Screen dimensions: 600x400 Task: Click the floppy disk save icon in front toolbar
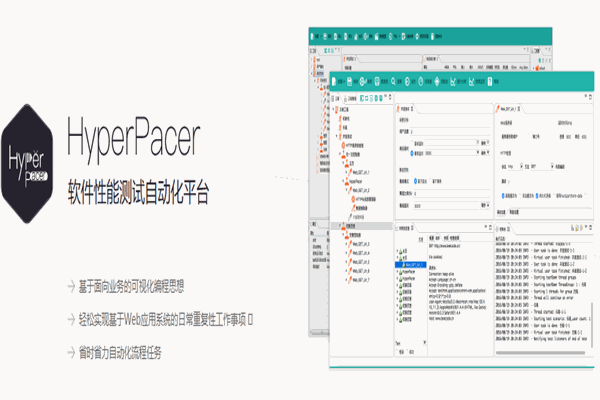pyautogui.click(x=349, y=81)
